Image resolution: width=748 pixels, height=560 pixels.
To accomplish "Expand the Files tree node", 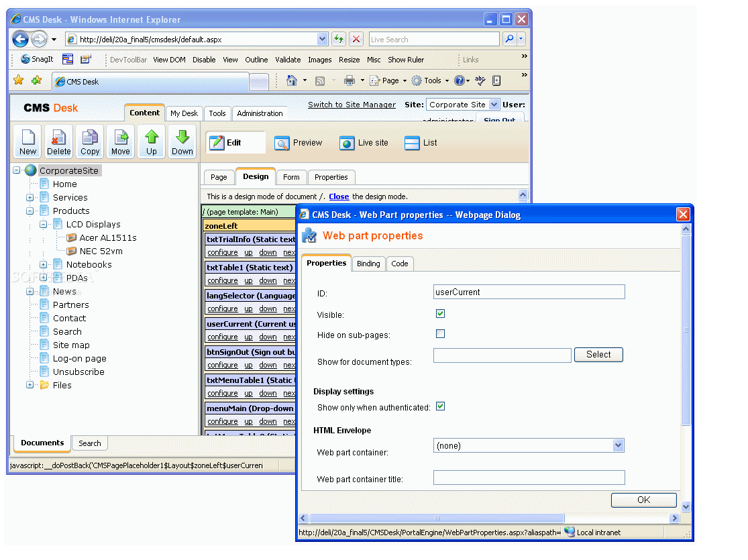I will (x=30, y=385).
